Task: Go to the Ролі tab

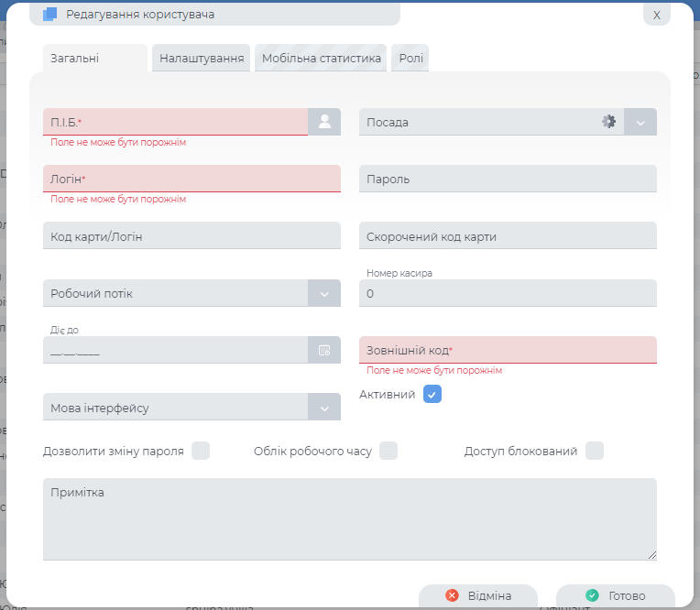Action: tap(410, 59)
